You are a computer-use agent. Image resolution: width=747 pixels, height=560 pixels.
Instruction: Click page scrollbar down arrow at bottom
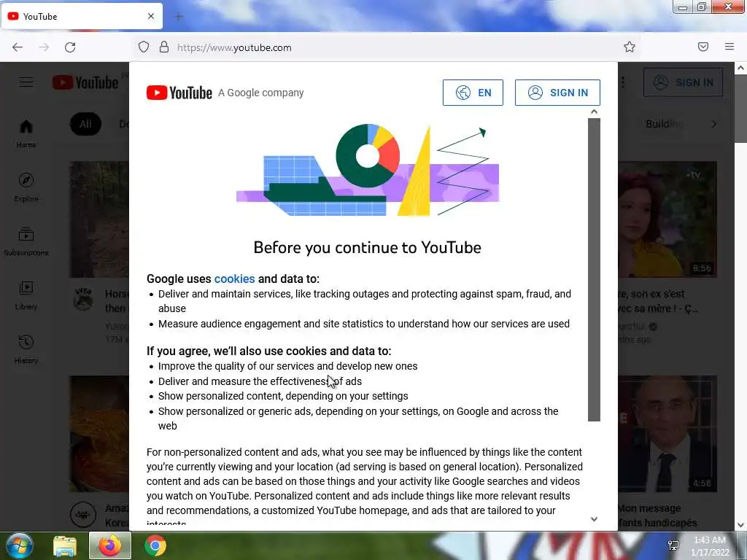pos(741,525)
